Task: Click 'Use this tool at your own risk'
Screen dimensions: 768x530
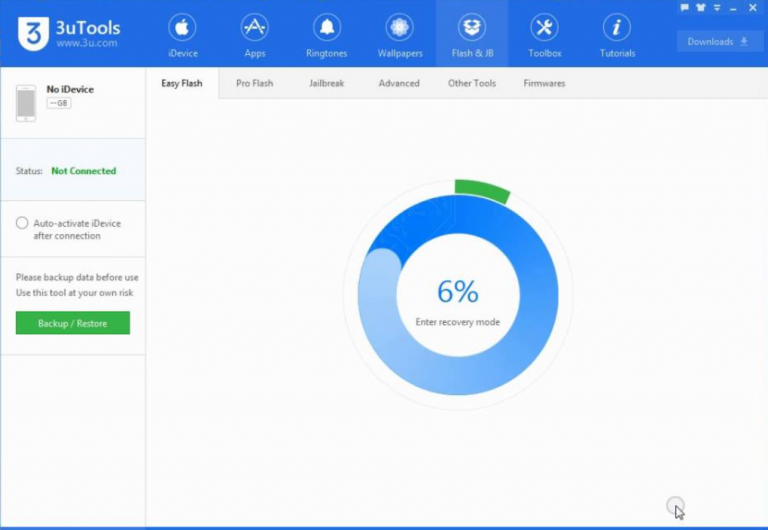Action: click(x=74, y=292)
